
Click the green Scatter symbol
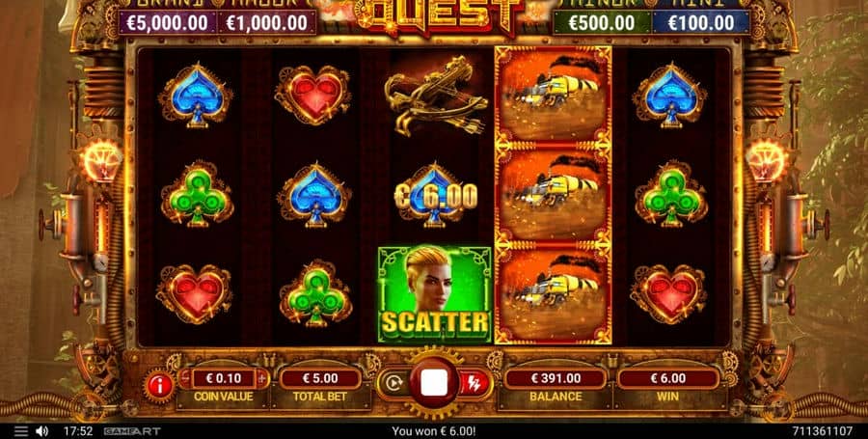(x=435, y=294)
